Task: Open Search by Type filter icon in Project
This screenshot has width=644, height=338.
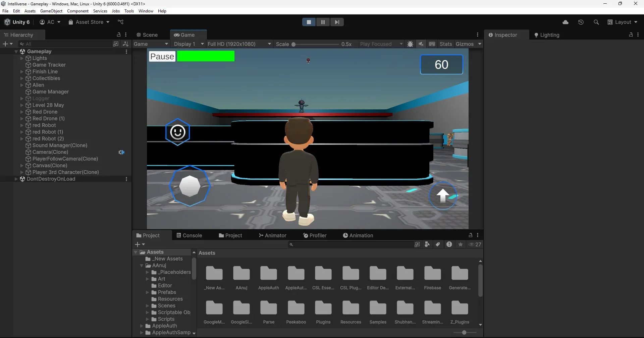Action: click(x=427, y=244)
